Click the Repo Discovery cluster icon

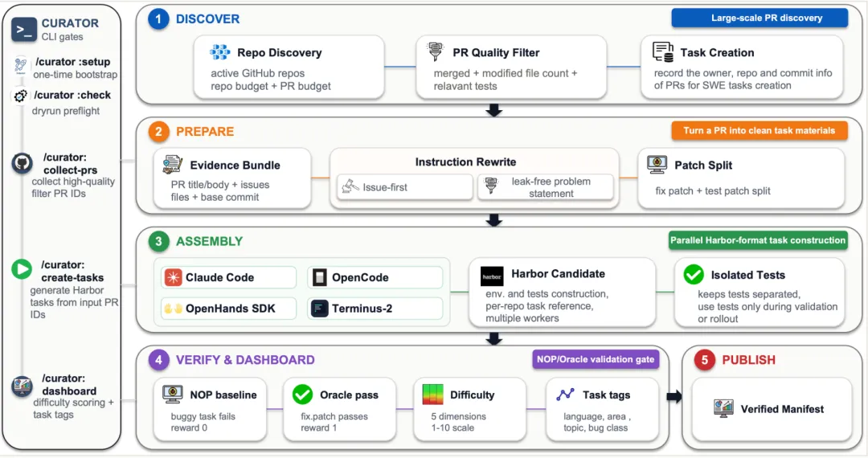(219, 52)
